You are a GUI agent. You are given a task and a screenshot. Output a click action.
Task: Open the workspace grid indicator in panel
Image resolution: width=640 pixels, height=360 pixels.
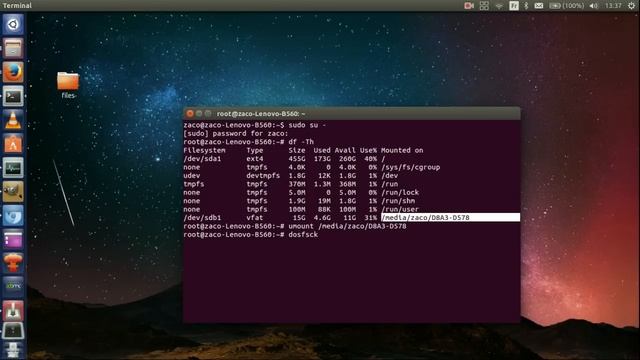click(x=484, y=6)
